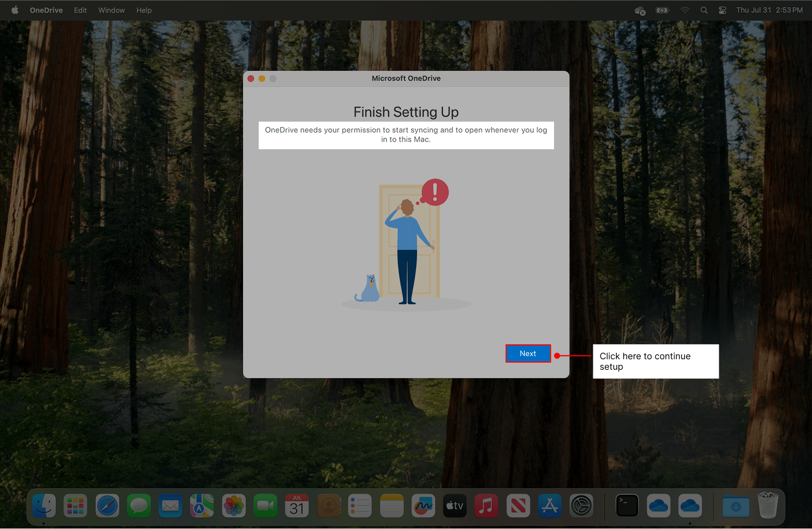The image size is (812, 529).
Task: Click the battery status icon
Action: click(x=662, y=11)
